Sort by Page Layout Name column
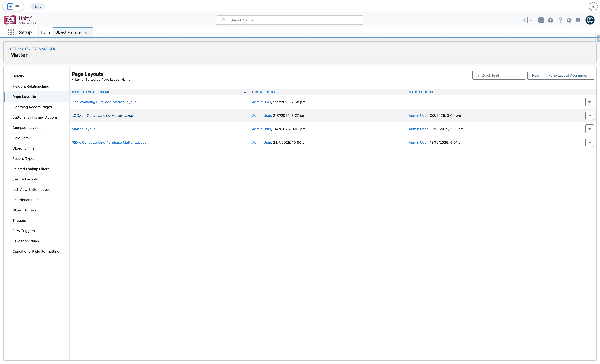 coord(91,92)
